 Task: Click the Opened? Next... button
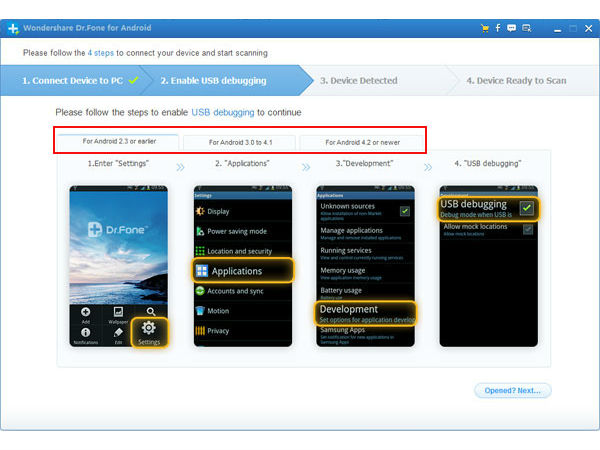(x=513, y=390)
